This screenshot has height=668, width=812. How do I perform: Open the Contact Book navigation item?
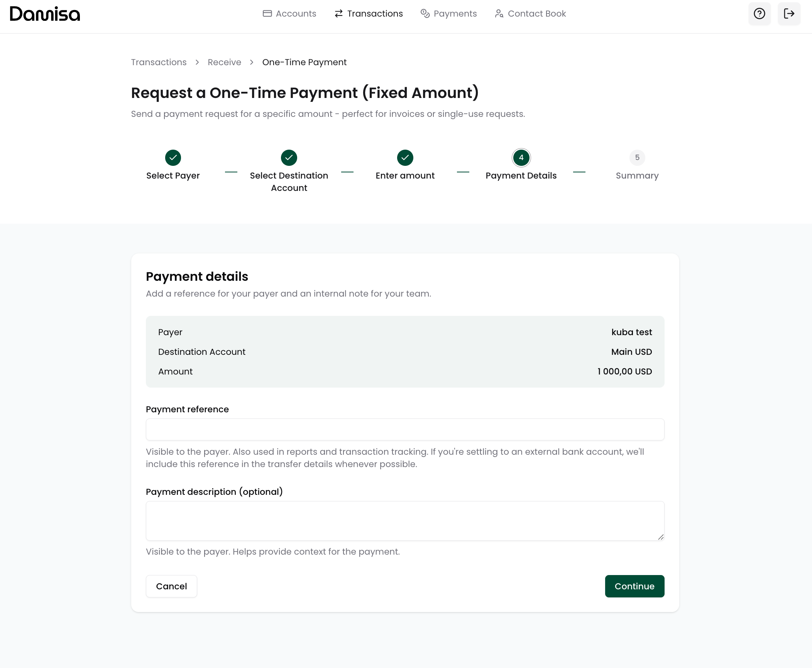[530, 14]
